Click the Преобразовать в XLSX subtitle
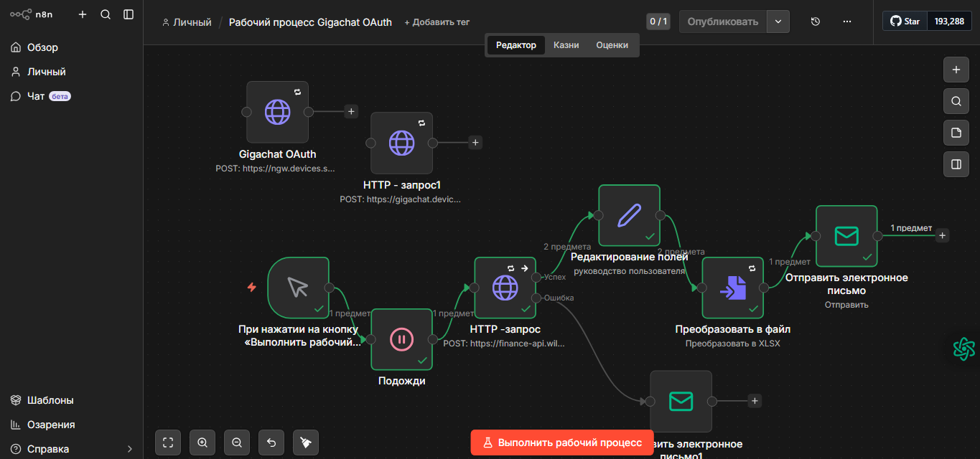 (732, 344)
